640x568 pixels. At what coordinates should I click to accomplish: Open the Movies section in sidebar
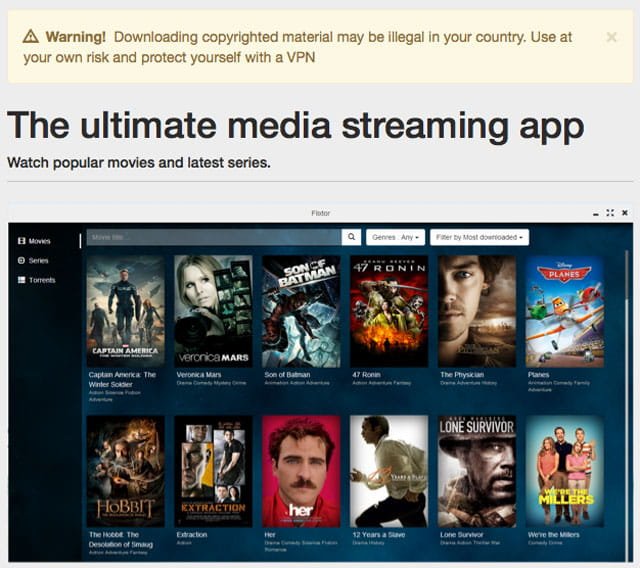[34, 241]
